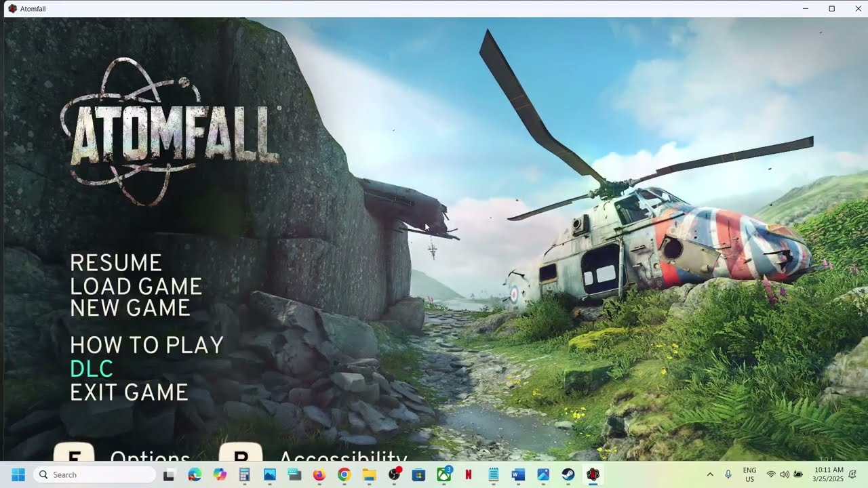Open File Explorer from the taskbar
868x488 pixels.
click(369, 474)
